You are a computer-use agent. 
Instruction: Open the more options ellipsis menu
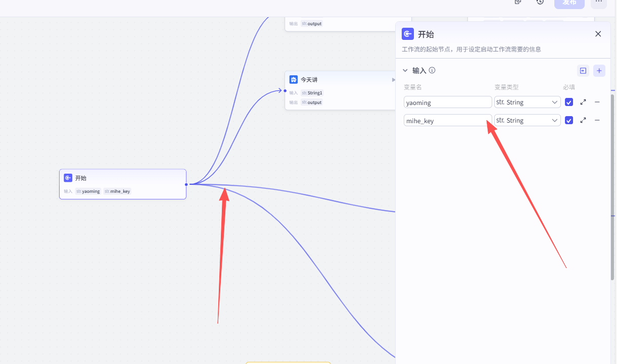(599, 3)
